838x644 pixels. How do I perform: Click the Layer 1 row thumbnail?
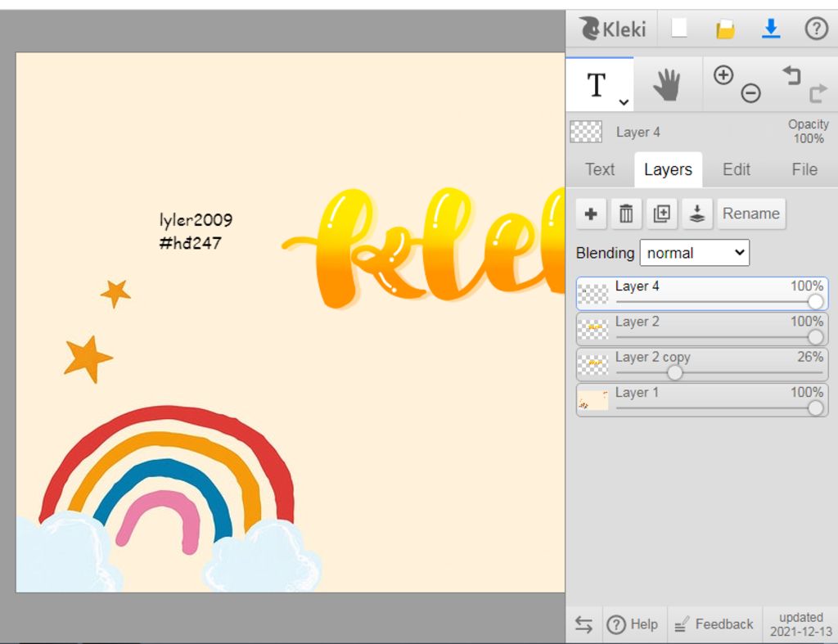tap(593, 400)
